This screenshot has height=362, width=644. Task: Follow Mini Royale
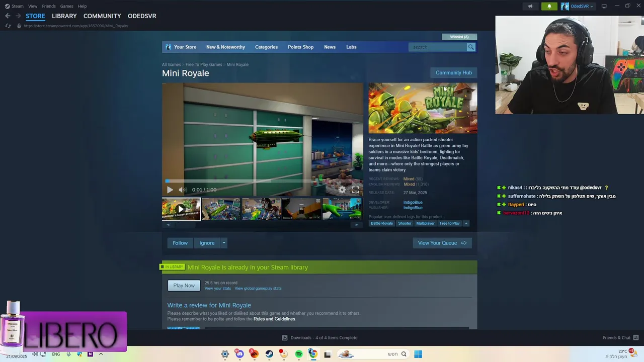[180, 243]
